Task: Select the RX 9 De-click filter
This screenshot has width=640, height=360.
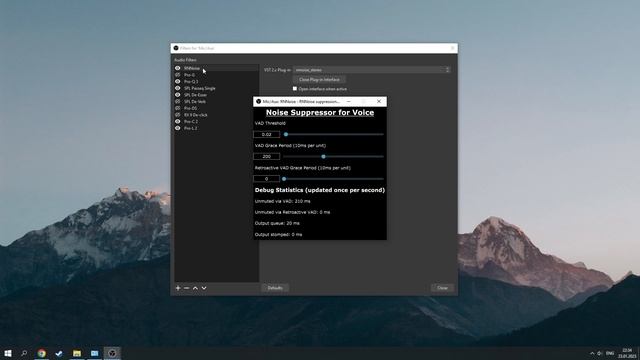Action: (217, 115)
